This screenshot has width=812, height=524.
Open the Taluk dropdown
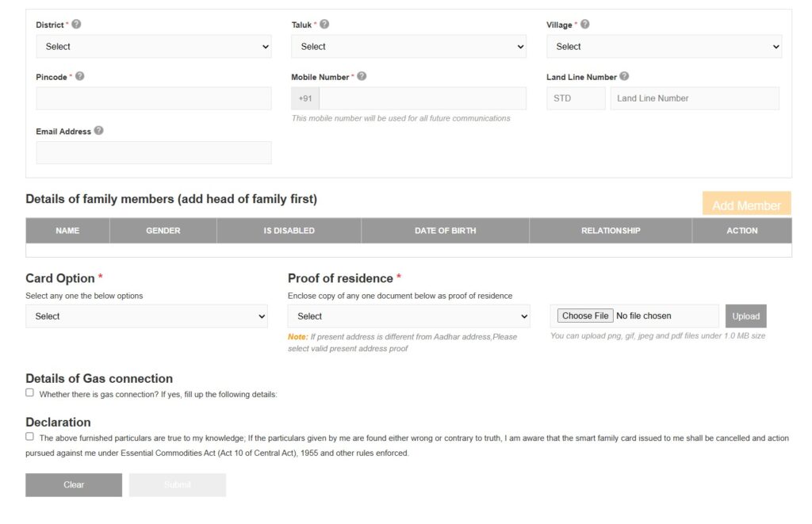(408, 46)
